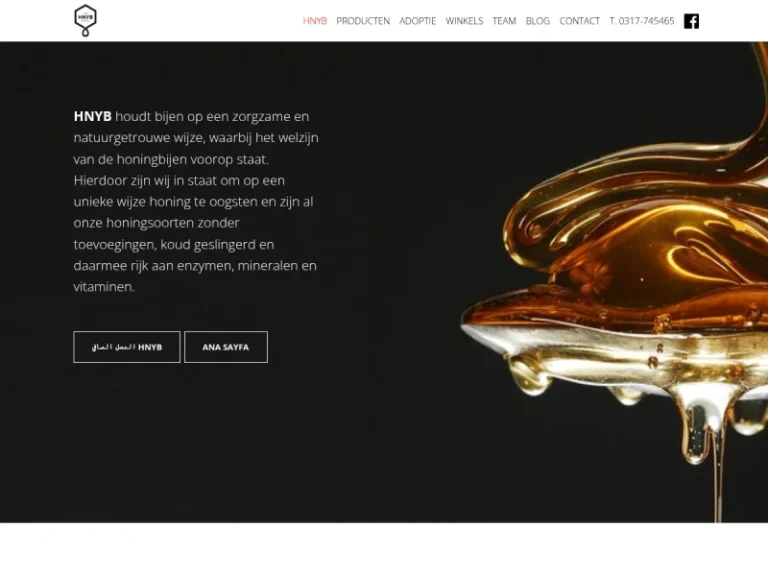Screen dimensions: 768x576
Task: Click the text 'natuurgetrouwe wijze' in the intro
Action: 138,138
